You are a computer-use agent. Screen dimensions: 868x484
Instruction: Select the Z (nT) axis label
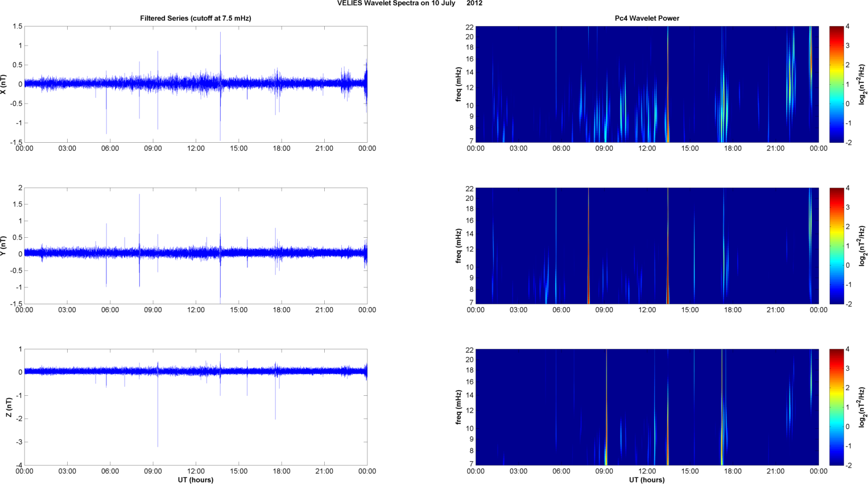pos(9,407)
